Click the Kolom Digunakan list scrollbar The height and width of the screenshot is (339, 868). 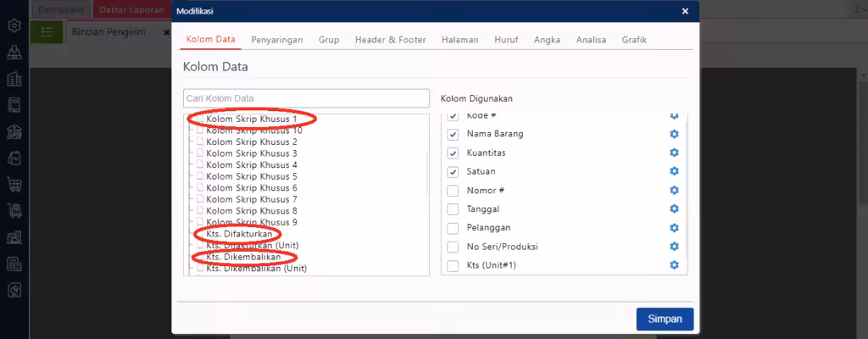click(686, 188)
